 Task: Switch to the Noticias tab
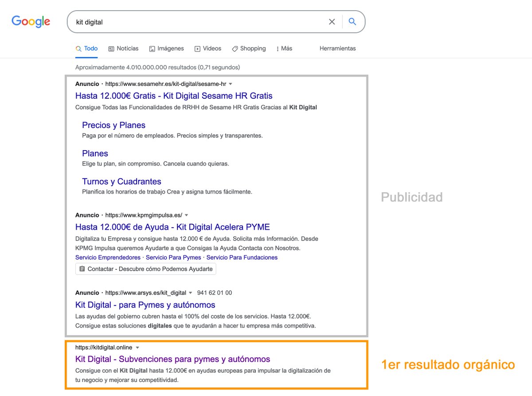point(123,49)
